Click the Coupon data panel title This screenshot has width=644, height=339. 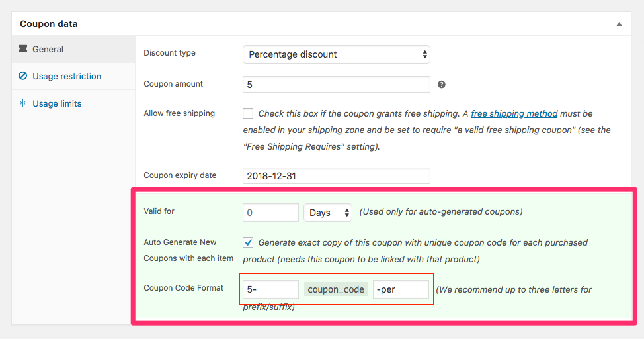[48, 24]
